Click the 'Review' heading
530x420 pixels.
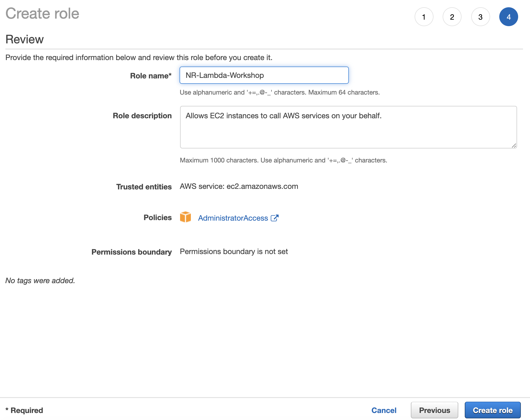click(x=25, y=39)
